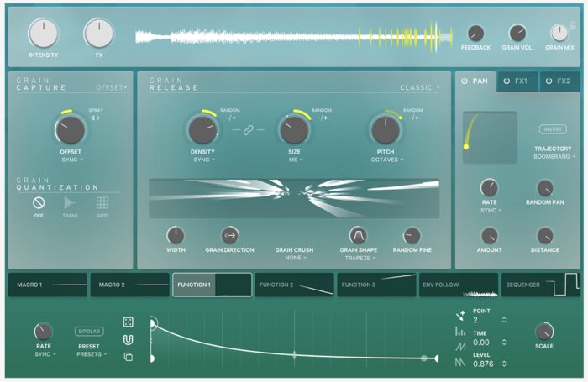
Task: Select the Off quantization icon
Action: (39, 203)
